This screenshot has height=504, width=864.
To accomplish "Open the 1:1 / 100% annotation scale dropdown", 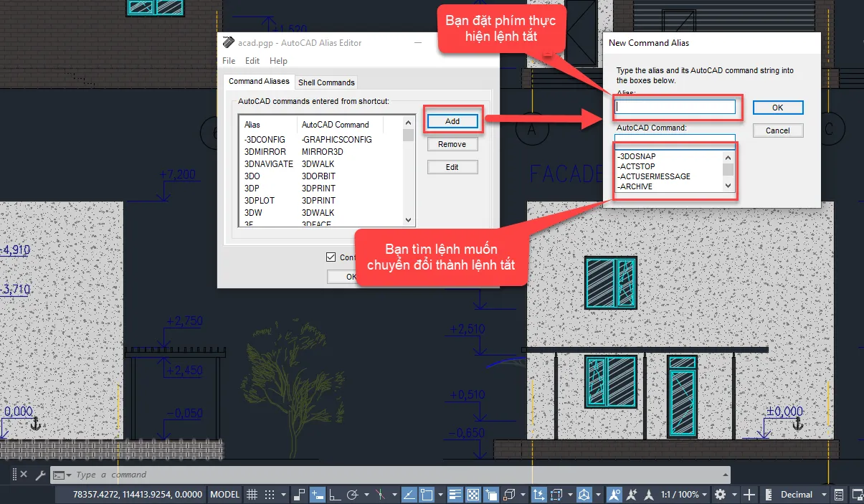I will [x=680, y=494].
